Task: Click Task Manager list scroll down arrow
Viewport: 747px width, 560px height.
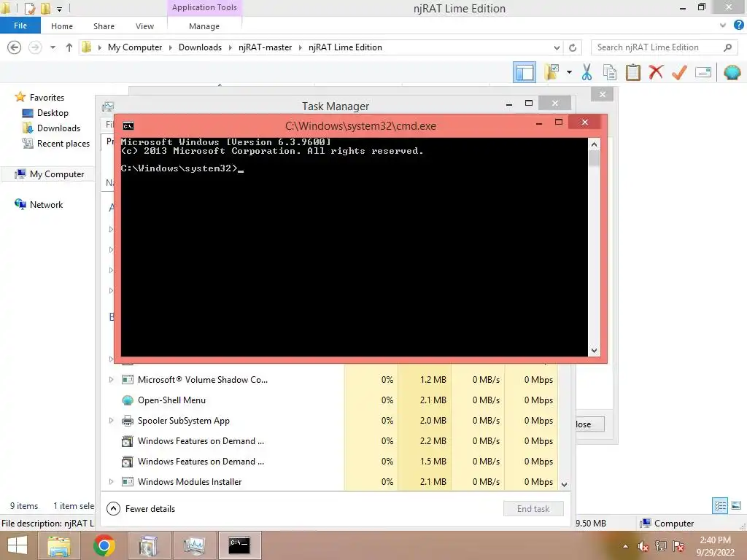Action: (564, 485)
